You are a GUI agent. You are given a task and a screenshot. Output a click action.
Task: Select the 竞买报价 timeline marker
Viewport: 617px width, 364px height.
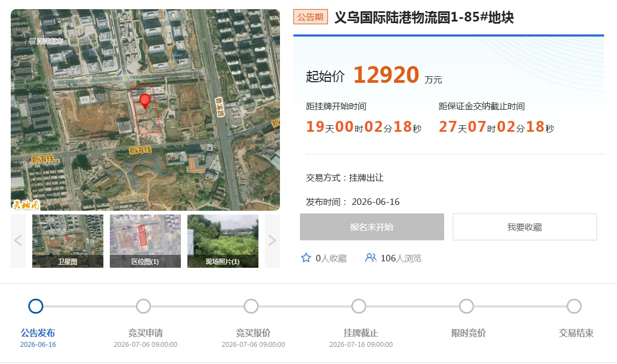click(251, 306)
